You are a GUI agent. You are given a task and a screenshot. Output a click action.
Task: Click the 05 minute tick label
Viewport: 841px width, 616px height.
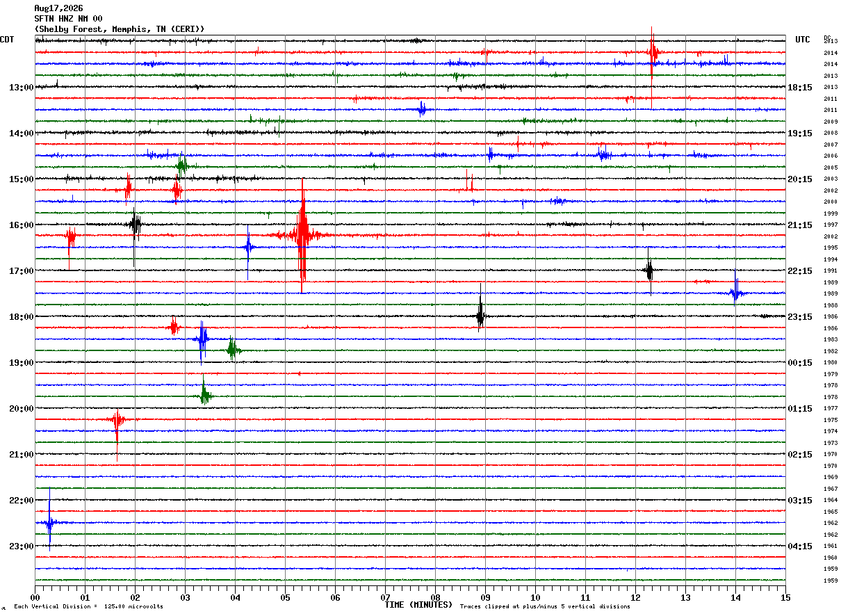285,597
